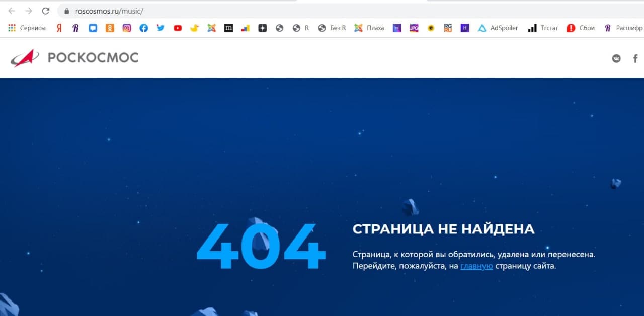
Task: Open the 'R' globe bookmark
Action: coord(301,28)
